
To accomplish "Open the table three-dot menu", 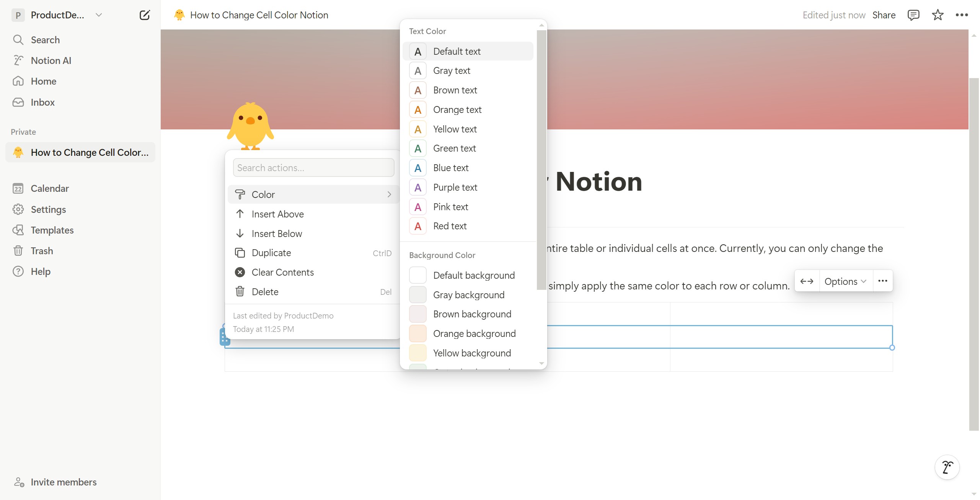I will (x=882, y=281).
